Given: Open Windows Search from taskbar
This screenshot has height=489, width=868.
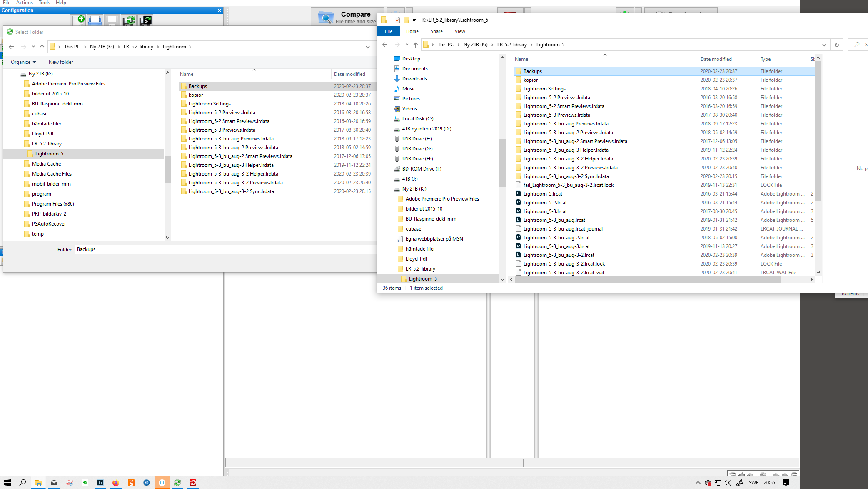Looking at the screenshot, I should click(22, 483).
